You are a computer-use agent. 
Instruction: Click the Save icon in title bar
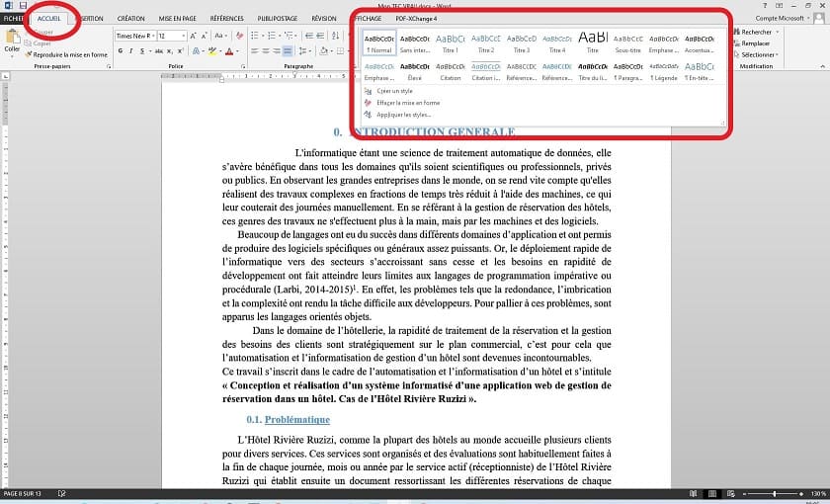tap(23, 5)
